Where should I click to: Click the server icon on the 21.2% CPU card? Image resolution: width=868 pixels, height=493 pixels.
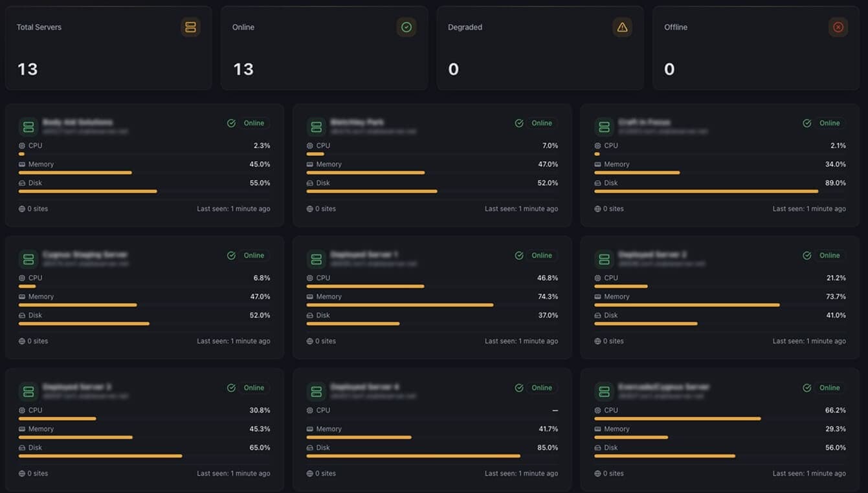tap(604, 259)
